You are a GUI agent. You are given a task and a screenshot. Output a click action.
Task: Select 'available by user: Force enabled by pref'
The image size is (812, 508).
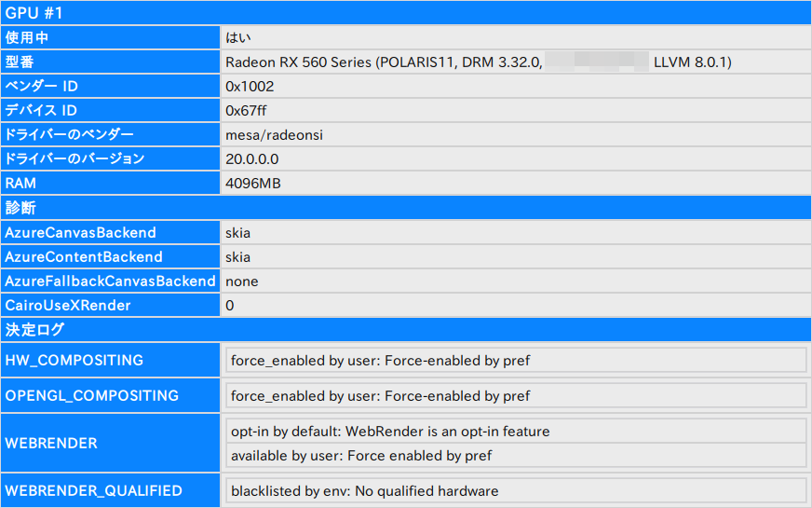click(x=516, y=455)
